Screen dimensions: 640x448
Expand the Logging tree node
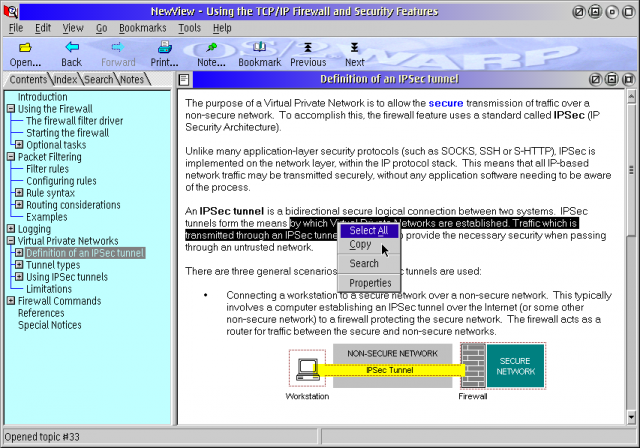click(11, 228)
